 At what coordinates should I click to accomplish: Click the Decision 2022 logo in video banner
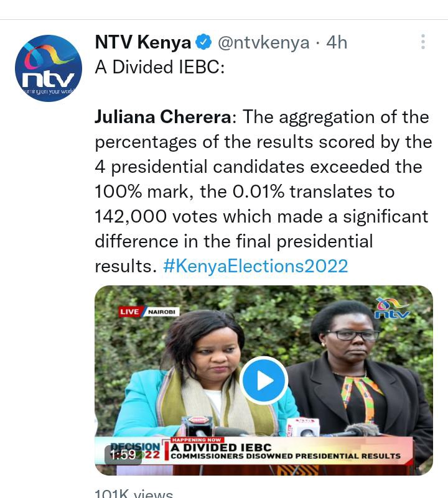click(135, 451)
